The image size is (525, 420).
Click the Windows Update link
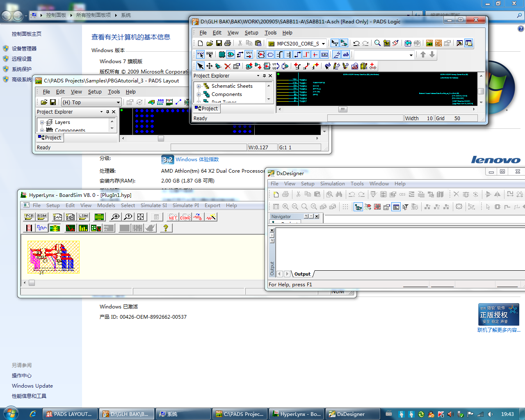coord(32,386)
